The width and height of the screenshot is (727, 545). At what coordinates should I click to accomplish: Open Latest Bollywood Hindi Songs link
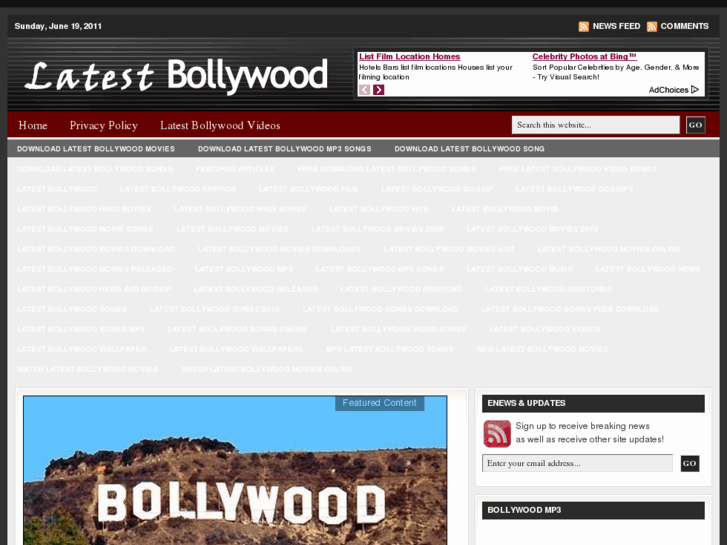tap(240, 209)
